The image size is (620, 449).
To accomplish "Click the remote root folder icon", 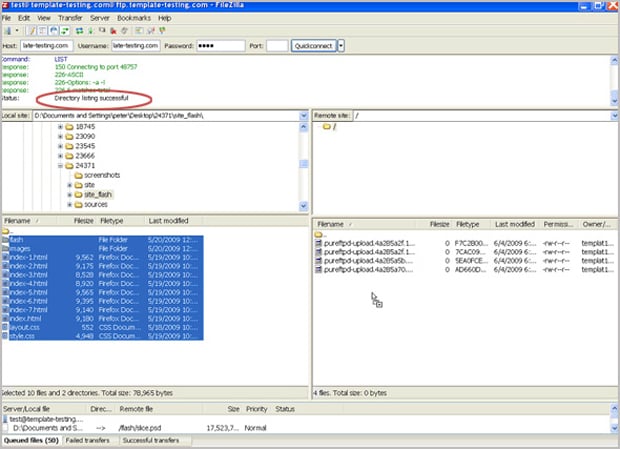I will tap(325, 128).
